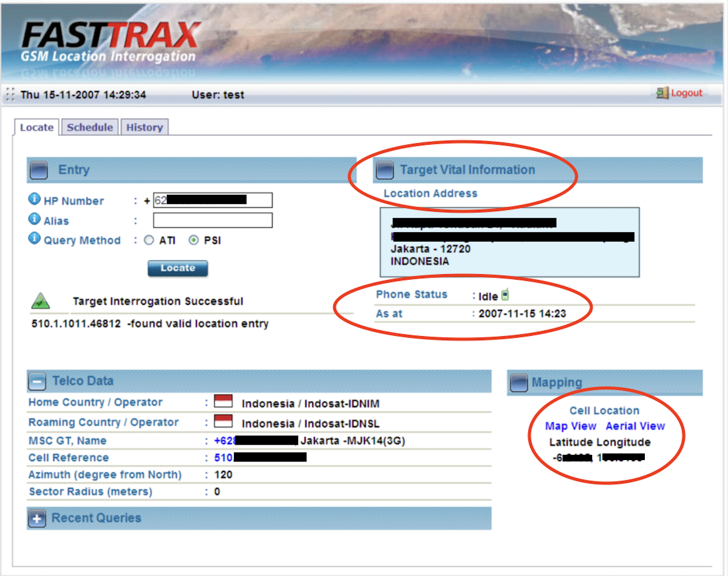Image resolution: width=728 pixels, height=576 pixels.
Task: Click the date 'Thu 15-11-2007 14:29:34'
Action: 83,95
